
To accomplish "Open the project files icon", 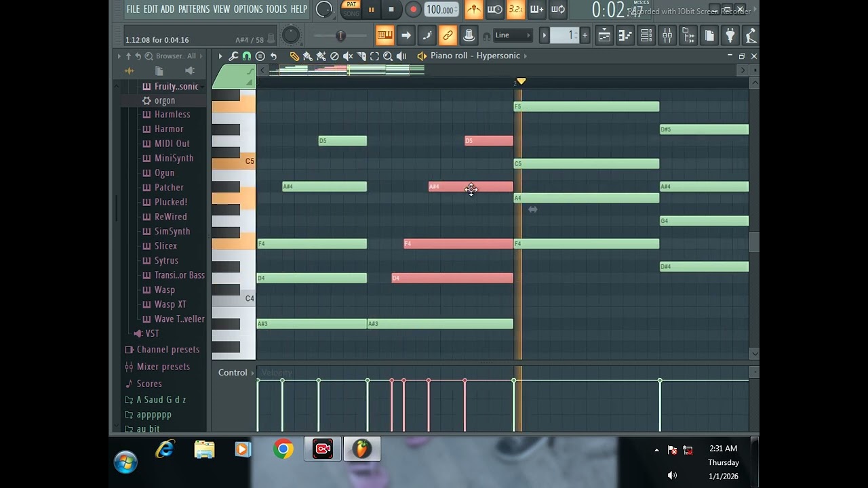I will click(709, 35).
